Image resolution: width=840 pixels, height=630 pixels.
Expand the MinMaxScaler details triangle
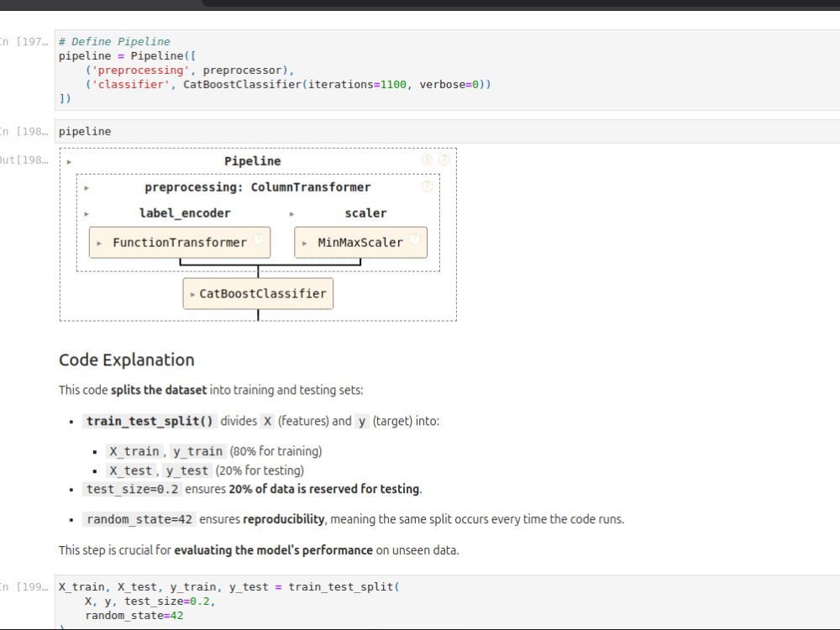pos(303,242)
